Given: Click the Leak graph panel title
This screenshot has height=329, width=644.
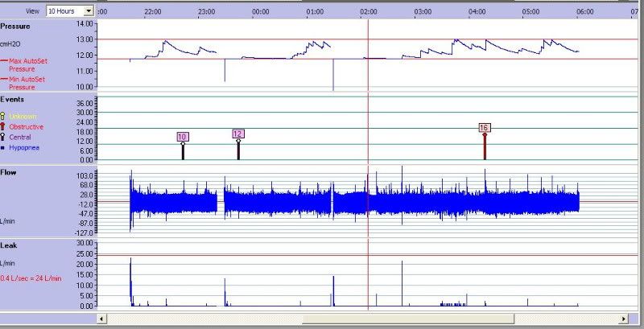Looking at the screenshot, I should (10, 244).
